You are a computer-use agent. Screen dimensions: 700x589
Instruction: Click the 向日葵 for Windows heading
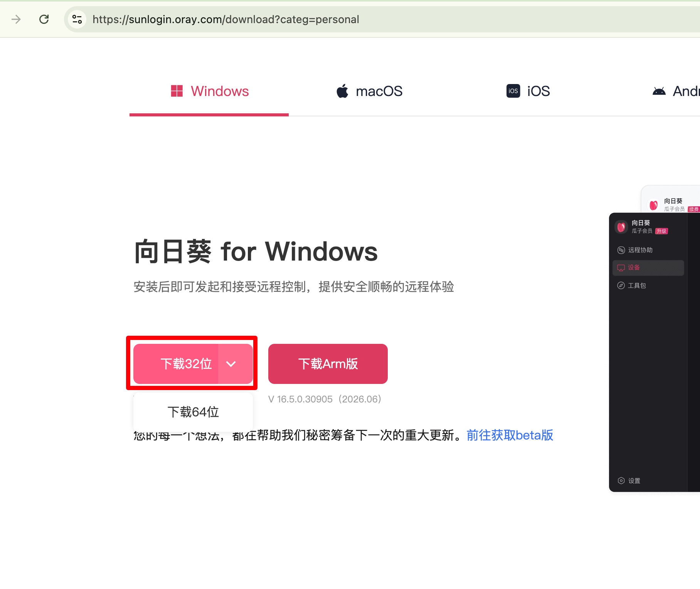point(256,252)
